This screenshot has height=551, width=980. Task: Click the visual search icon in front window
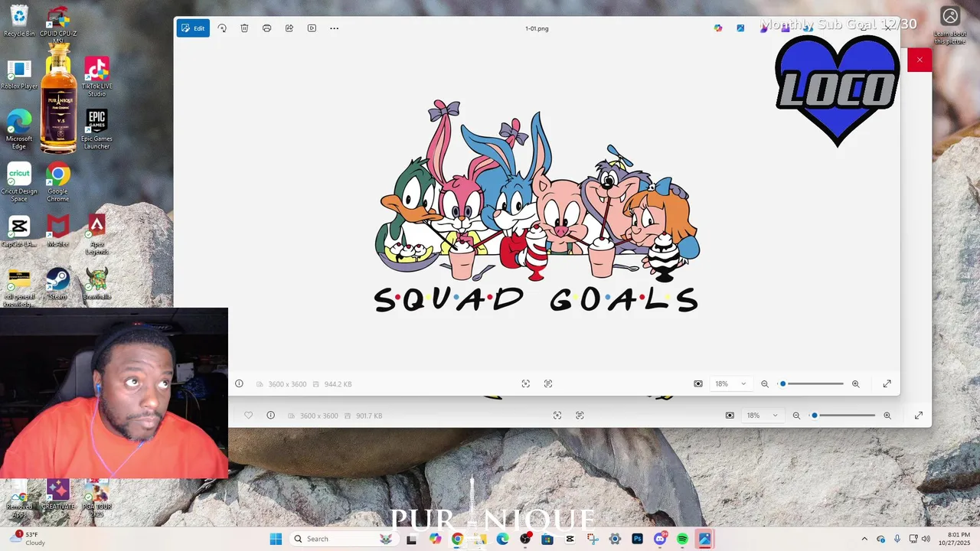tap(526, 384)
